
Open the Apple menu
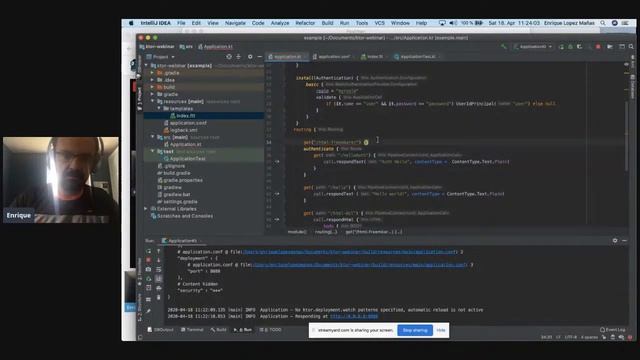[x=131, y=23]
